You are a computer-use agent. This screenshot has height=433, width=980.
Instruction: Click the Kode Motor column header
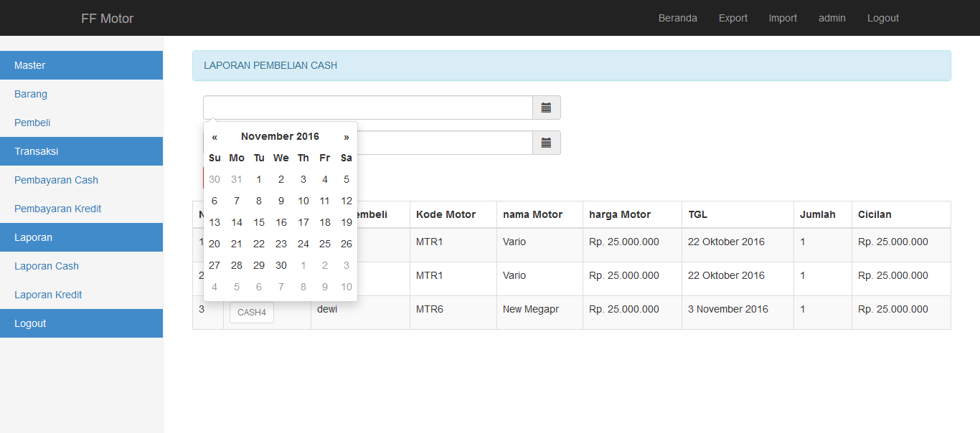453,214
